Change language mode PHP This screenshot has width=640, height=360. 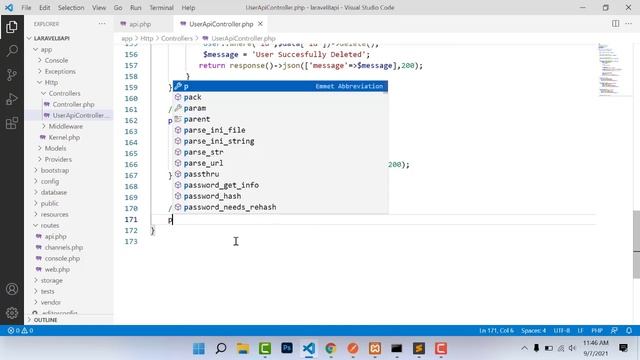pos(597,331)
